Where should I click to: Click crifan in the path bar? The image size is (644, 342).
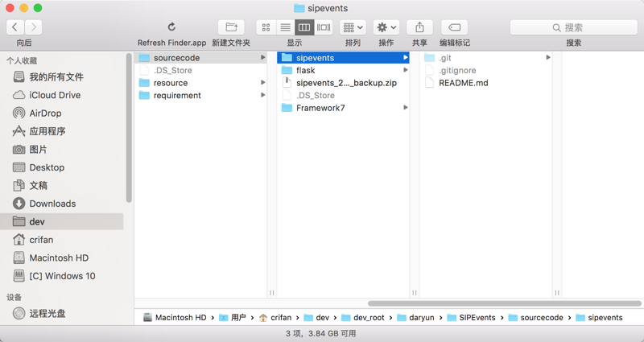275,317
